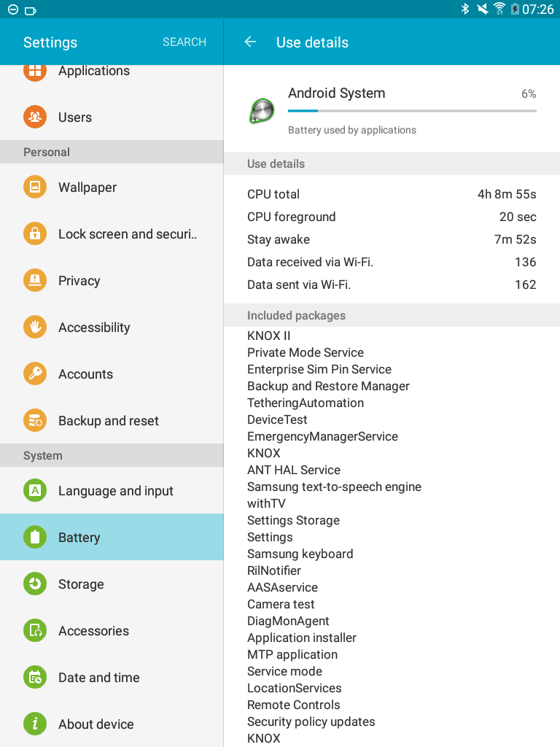Viewport: 560px width, 747px height.
Task: Select Language and input menu item
Action: pyautogui.click(x=112, y=490)
